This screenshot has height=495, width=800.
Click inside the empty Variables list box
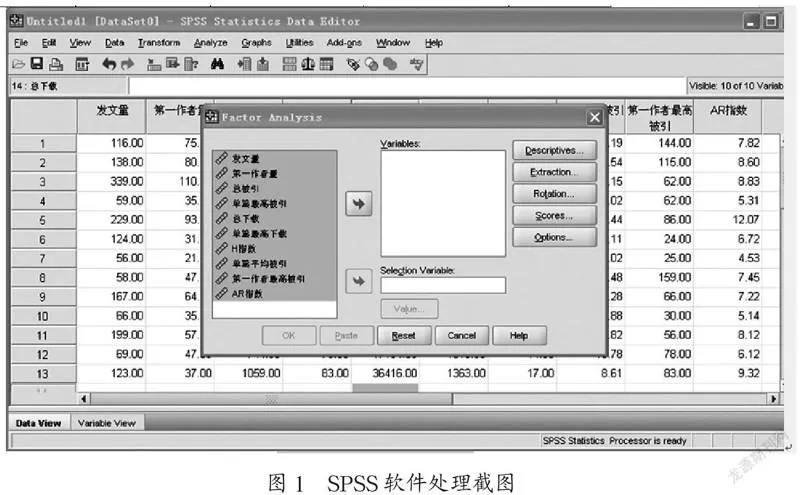click(x=443, y=203)
